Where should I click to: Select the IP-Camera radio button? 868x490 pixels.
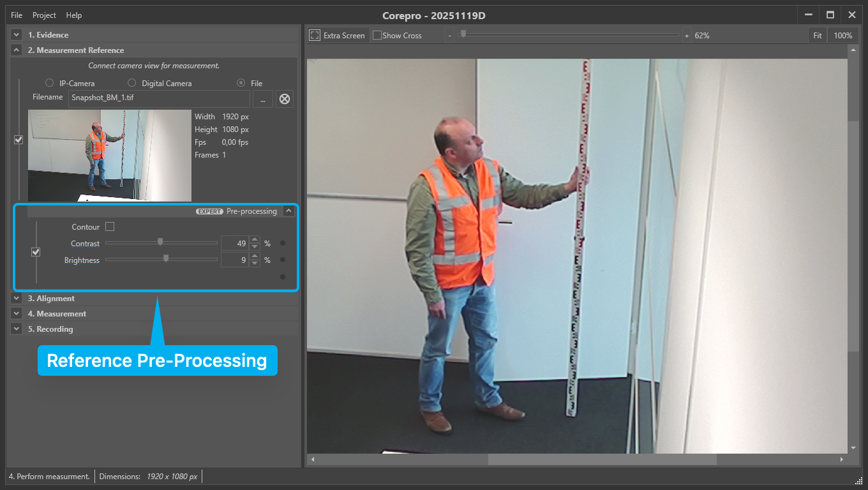click(x=49, y=83)
